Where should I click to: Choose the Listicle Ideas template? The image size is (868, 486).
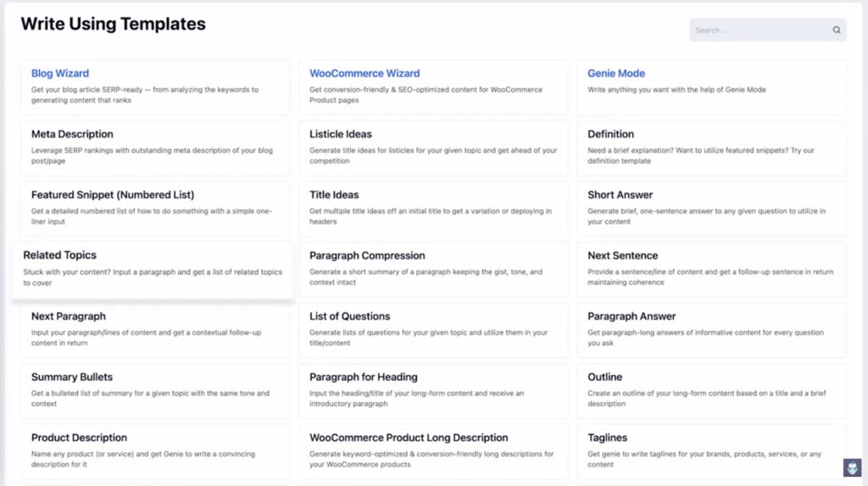point(433,148)
